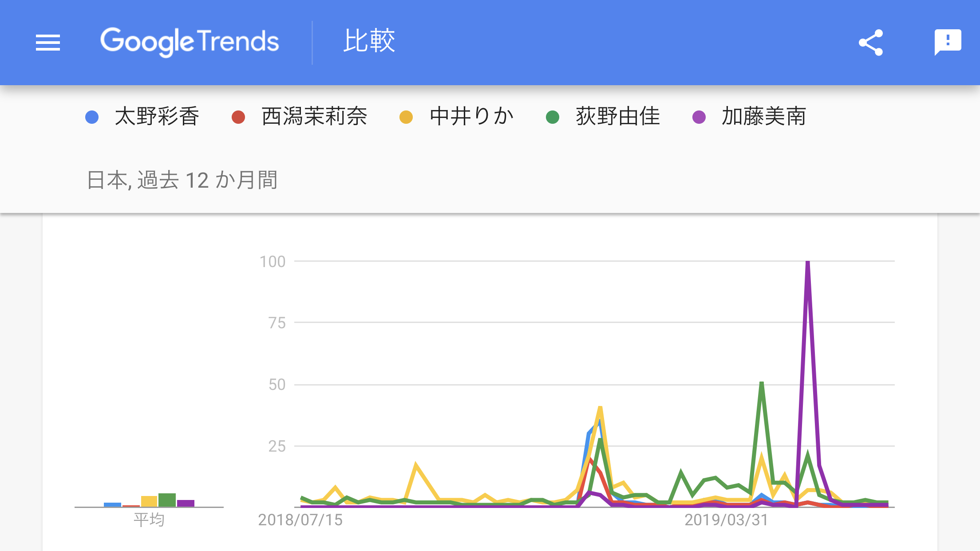Click yellow dot beside 中井りか

[x=406, y=117]
